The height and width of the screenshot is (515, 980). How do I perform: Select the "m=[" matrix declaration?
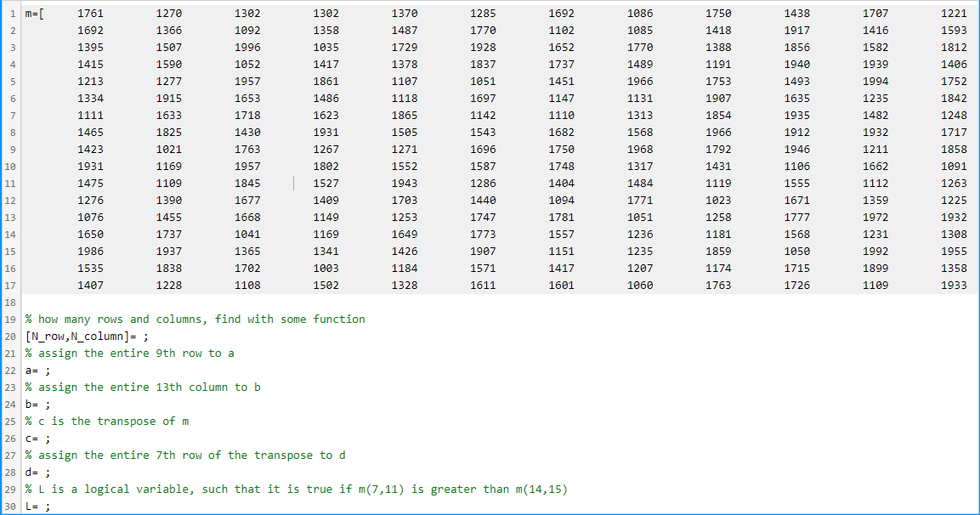pos(36,13)
